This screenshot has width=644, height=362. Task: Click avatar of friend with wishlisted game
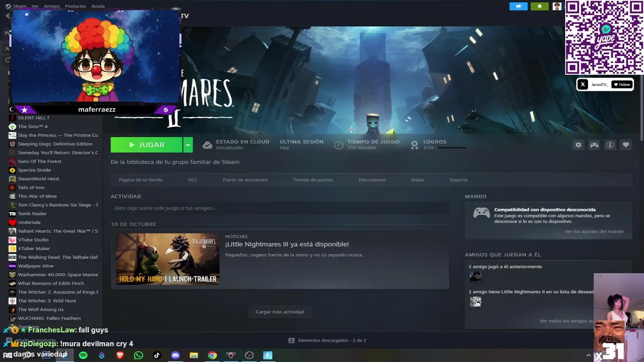pyautogui.click(x=475, y=302)
